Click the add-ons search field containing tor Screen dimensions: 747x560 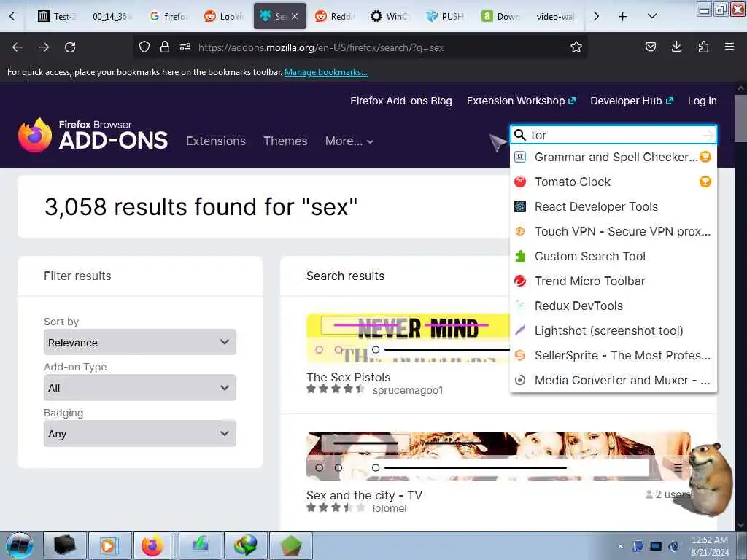coord(614,135)
